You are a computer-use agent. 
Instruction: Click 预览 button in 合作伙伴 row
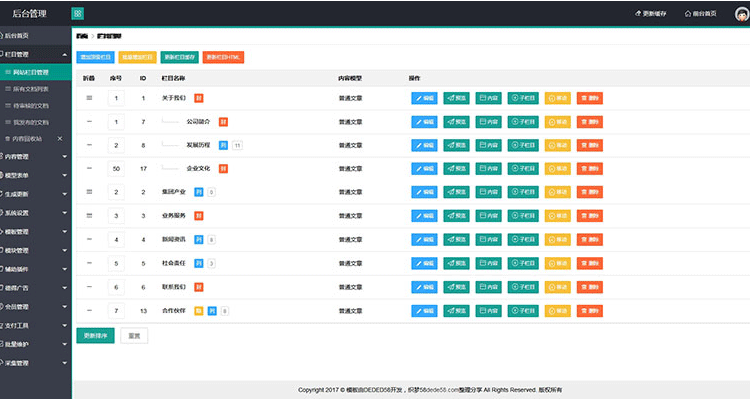(456, 311)
